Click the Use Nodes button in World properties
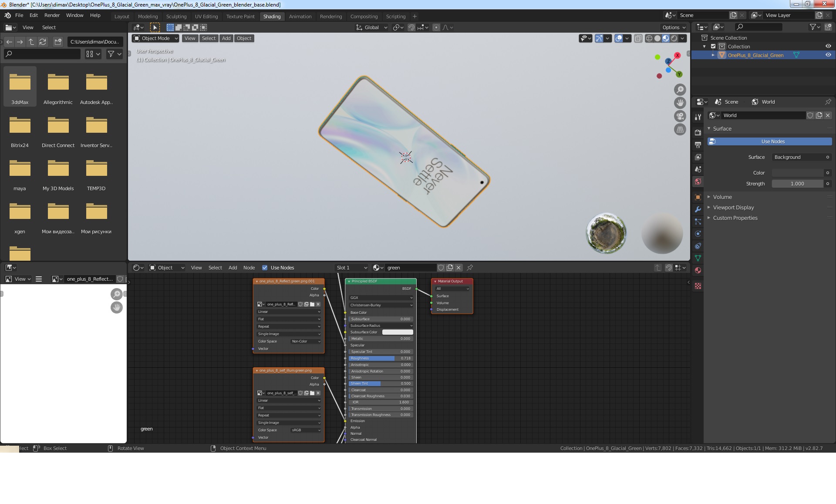836x504 pixels. click(769, 141)
